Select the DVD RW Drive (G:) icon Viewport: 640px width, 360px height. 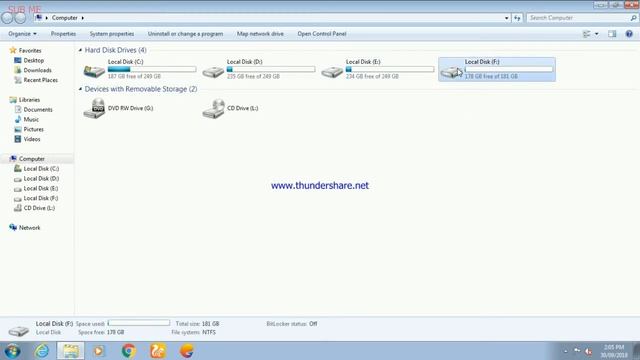coord(94,108)
